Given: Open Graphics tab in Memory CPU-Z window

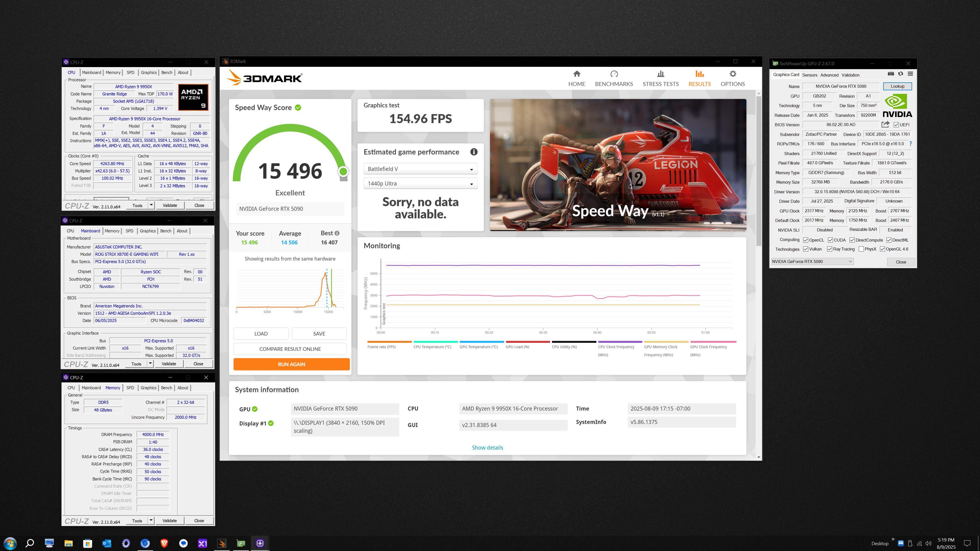Looking at the screenshot, I should [148, 388].
